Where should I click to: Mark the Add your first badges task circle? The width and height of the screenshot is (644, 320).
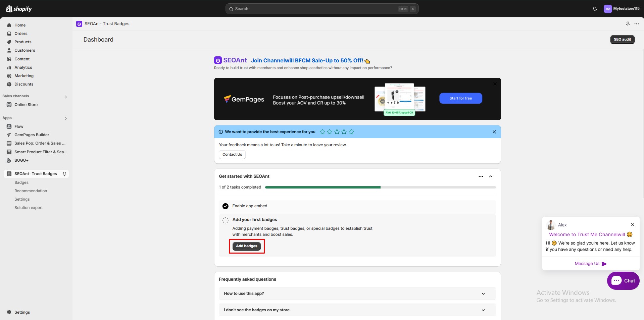point(226,220)
